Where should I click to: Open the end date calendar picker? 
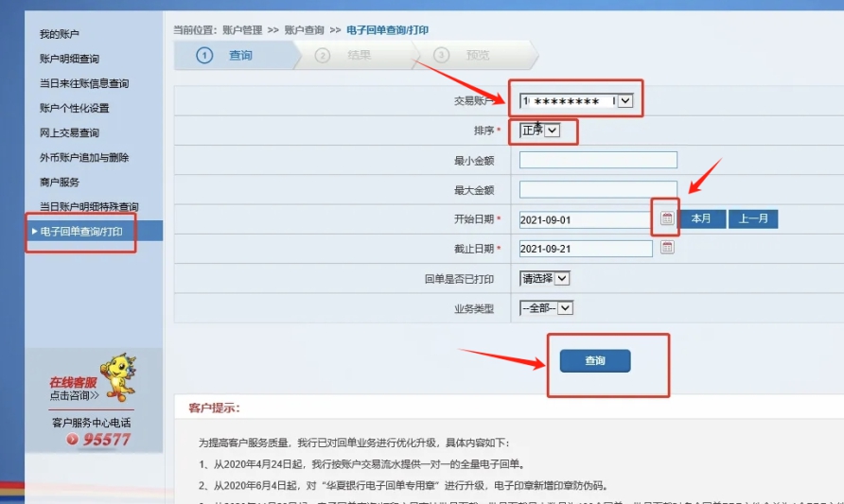click(x=667, y=248)
